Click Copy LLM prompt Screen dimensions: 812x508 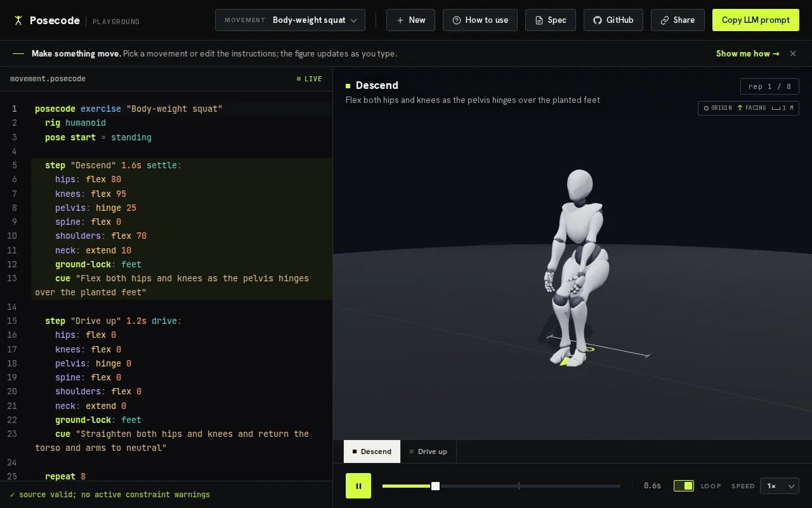pyautogui.click(x=756, y=20)
